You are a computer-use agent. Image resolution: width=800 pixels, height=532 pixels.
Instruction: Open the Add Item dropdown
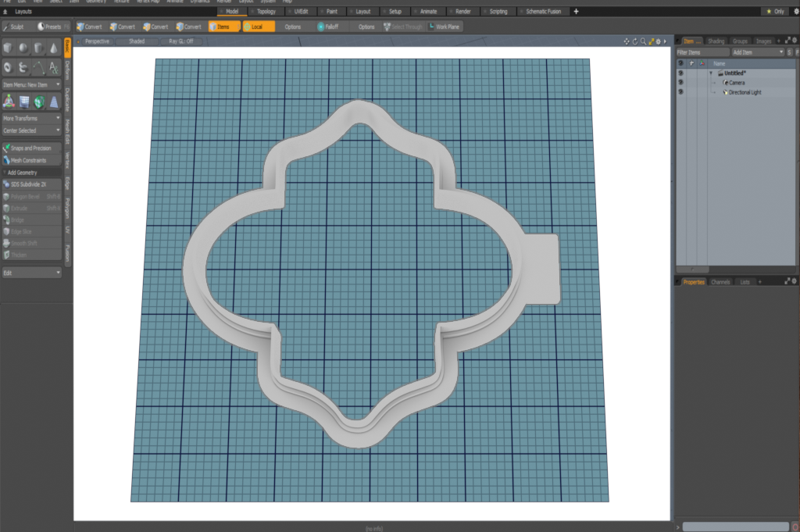[x=756, y=52]
